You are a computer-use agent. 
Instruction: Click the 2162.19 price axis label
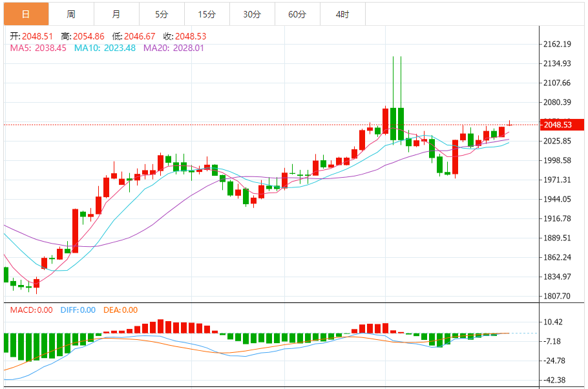pos(557,45)
